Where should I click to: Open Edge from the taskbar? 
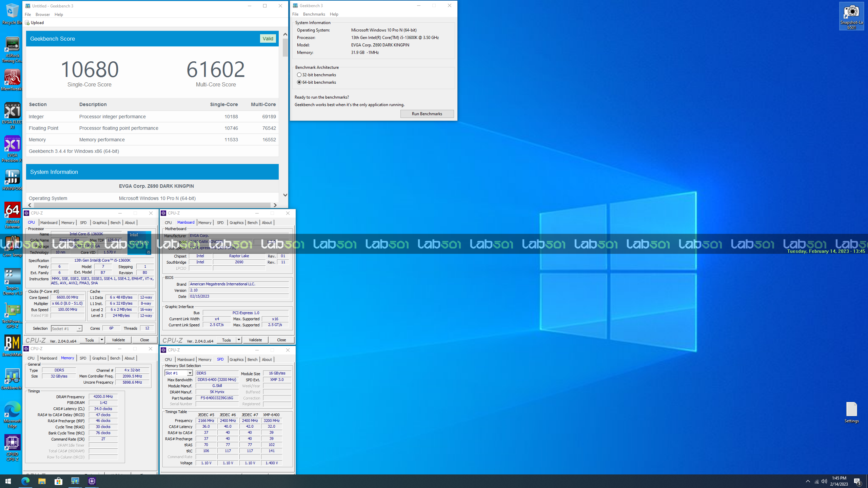point(25,481)
